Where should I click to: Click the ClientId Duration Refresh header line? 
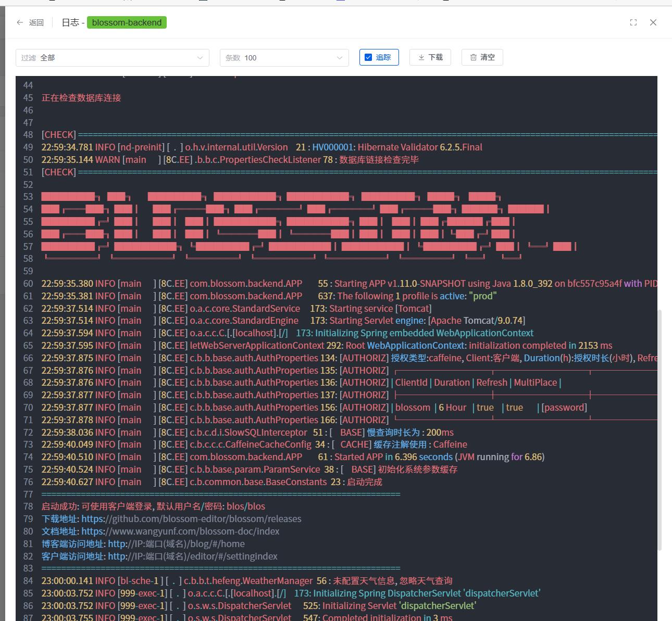click(302, 383)
